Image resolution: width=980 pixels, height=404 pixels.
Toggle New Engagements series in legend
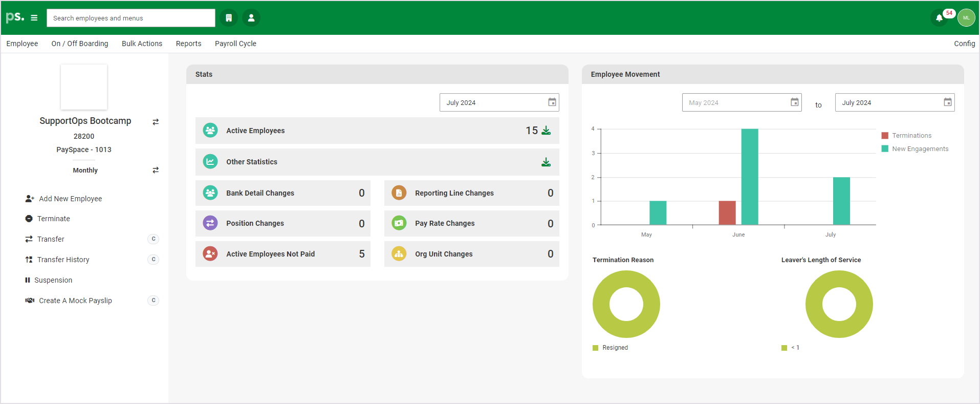click(x=919, y=149)
